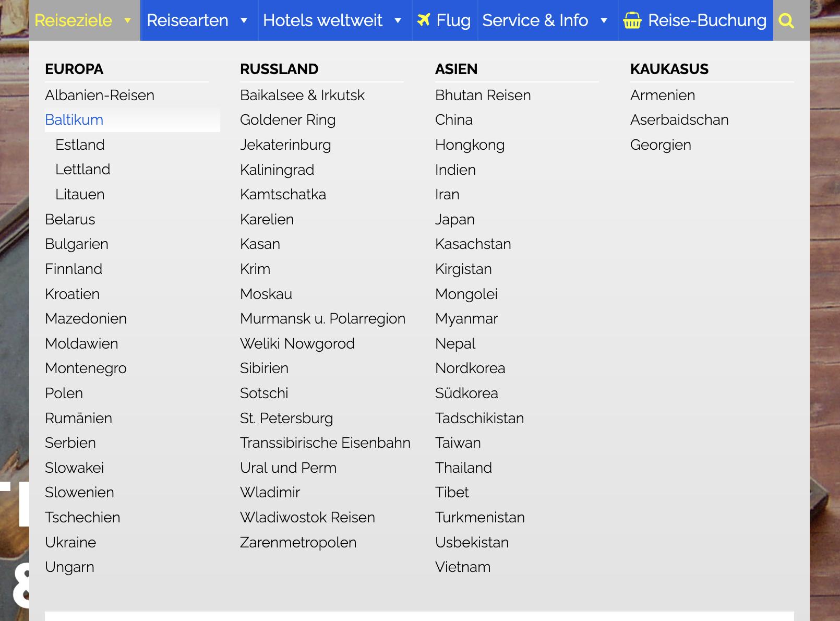Viewport: 840px width, 621px height.
Task: Click the shopping basket icon beside Reise-Buchung
Action: coord(632,20)
